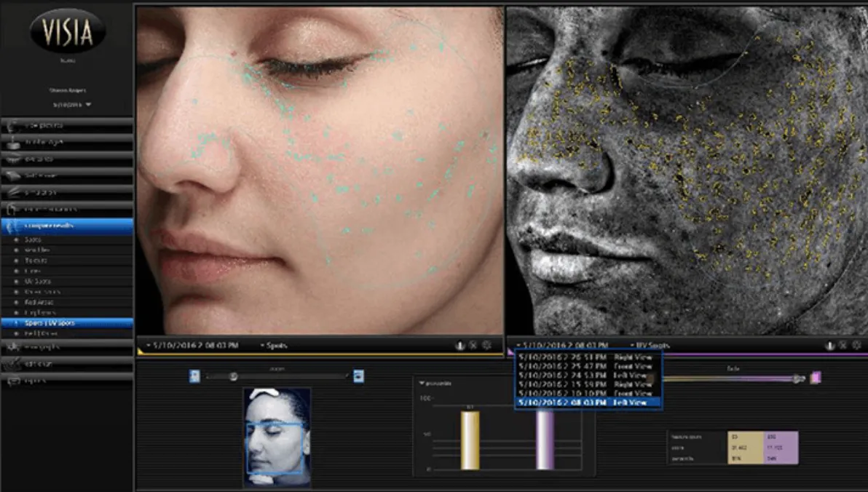Screen dimensions: 868x492
Task: Click the purple icon at fade slider end
Action: point(816,377)
